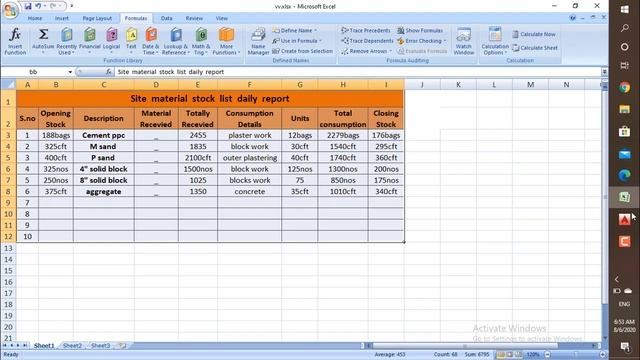This screenshot has width=640, height=360.
Task: Undo the last action in quick access toolbar
Action: pyautogui.click(x=38, y=6)
